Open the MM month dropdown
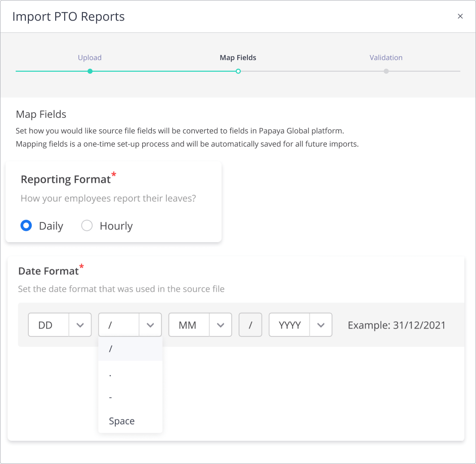Screen dimensions: 476x464 (200, 324)
